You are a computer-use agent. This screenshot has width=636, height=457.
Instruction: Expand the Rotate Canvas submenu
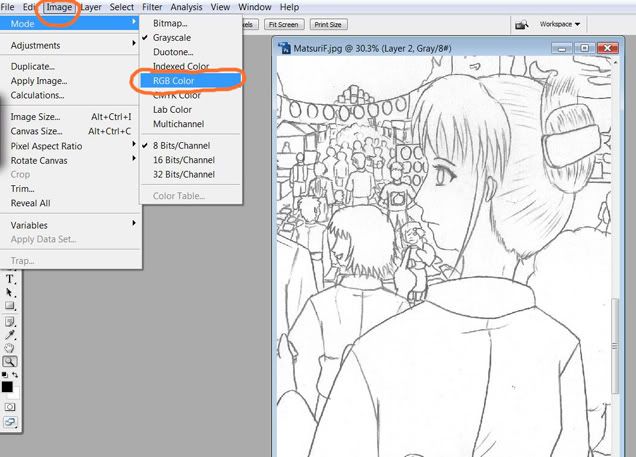pos(70,161)
